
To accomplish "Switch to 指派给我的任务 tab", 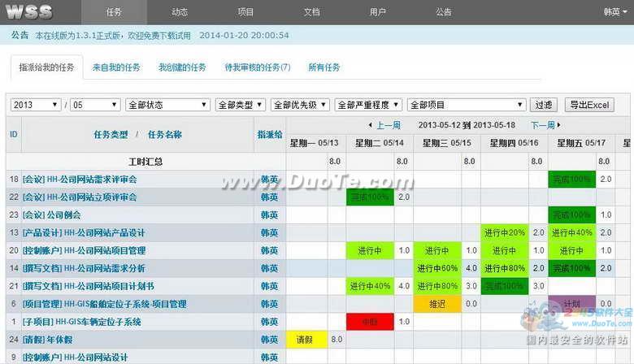I will click(x=47, y=67).
